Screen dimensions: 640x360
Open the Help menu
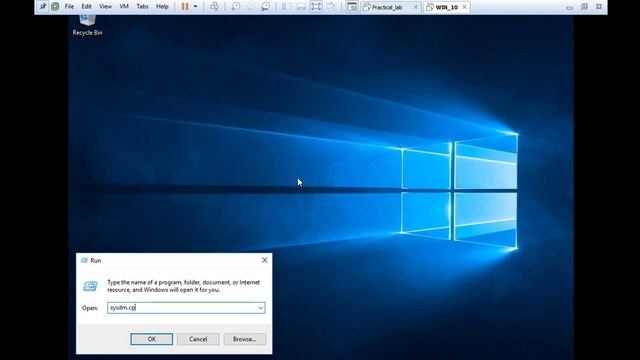(162, 7)
